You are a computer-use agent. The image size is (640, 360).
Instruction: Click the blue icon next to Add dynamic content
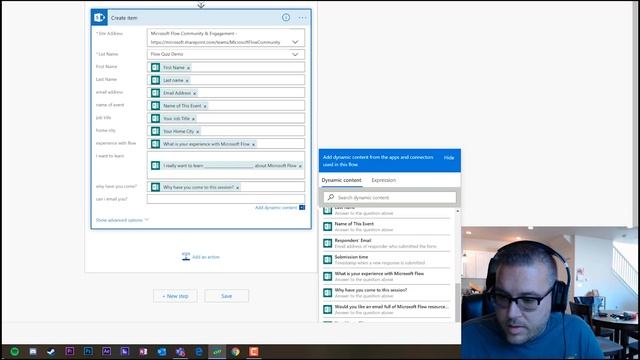[x=302, y=207]
